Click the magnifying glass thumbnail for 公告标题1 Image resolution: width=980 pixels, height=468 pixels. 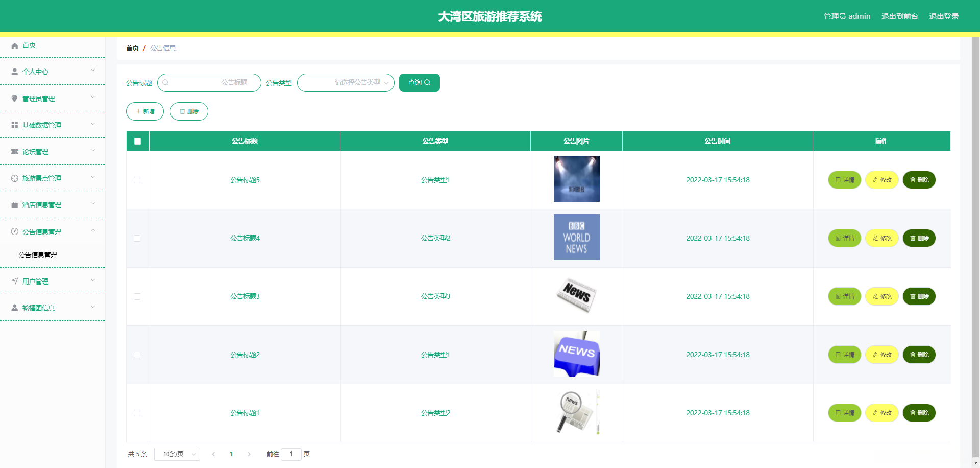577,412
